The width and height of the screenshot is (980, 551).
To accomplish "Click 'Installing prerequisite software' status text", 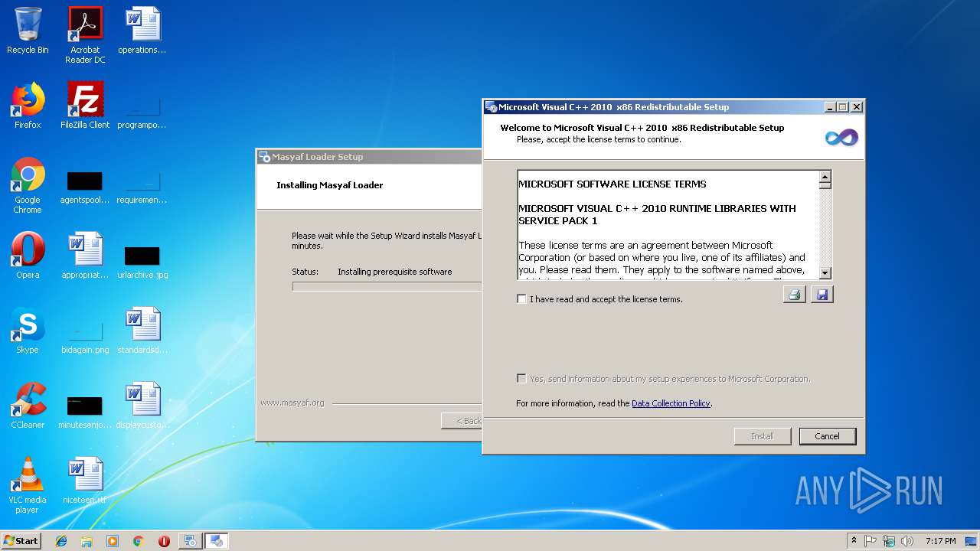I will [395, 272].
